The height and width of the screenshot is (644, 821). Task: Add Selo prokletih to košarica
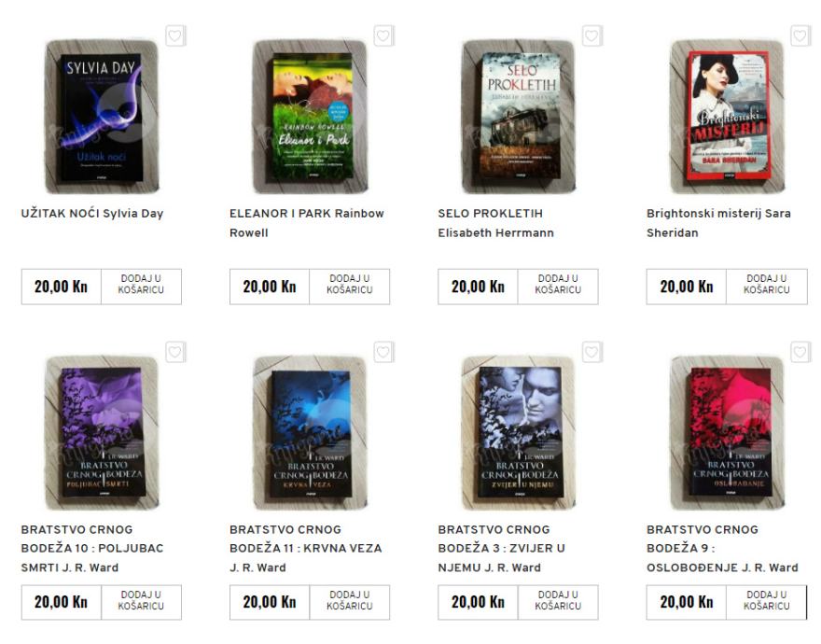point(558,287)
